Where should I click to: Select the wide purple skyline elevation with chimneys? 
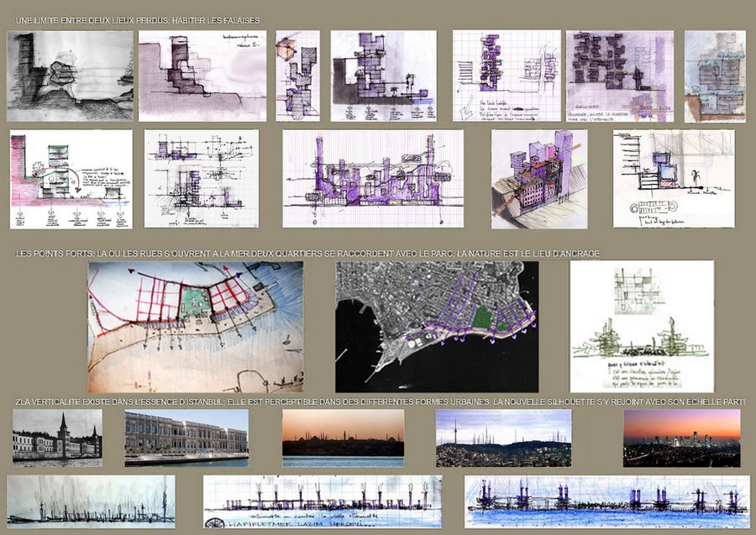point(373,178)
